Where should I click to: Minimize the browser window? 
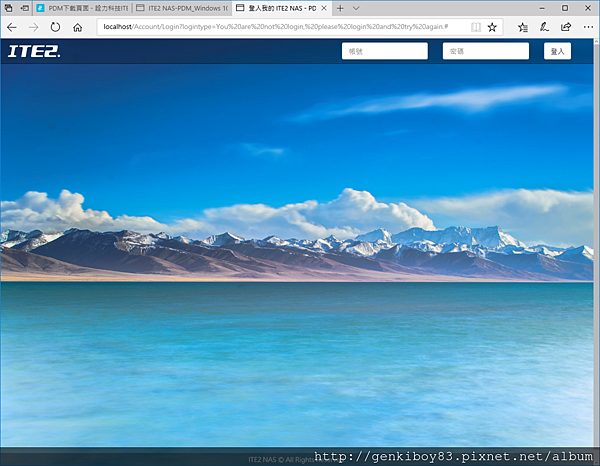point(542,8)
